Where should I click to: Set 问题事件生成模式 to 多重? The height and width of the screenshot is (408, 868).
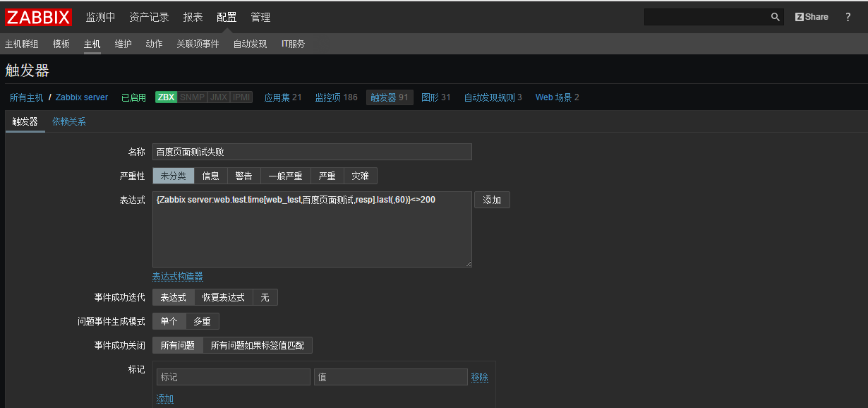[x=203, y=320]
